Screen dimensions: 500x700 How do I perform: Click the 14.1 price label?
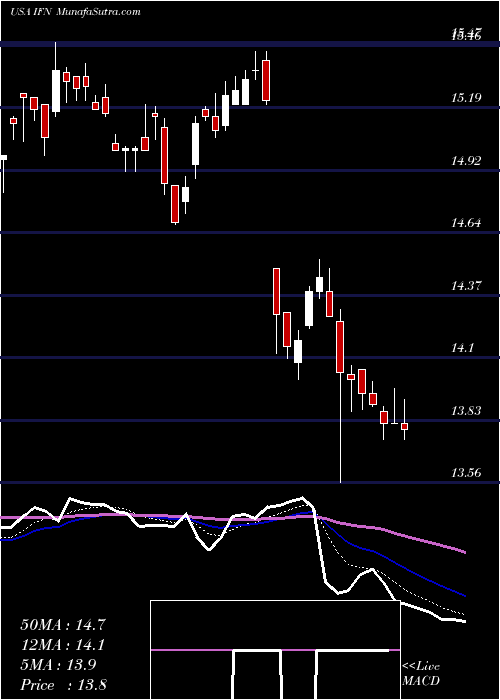(463, 348)
